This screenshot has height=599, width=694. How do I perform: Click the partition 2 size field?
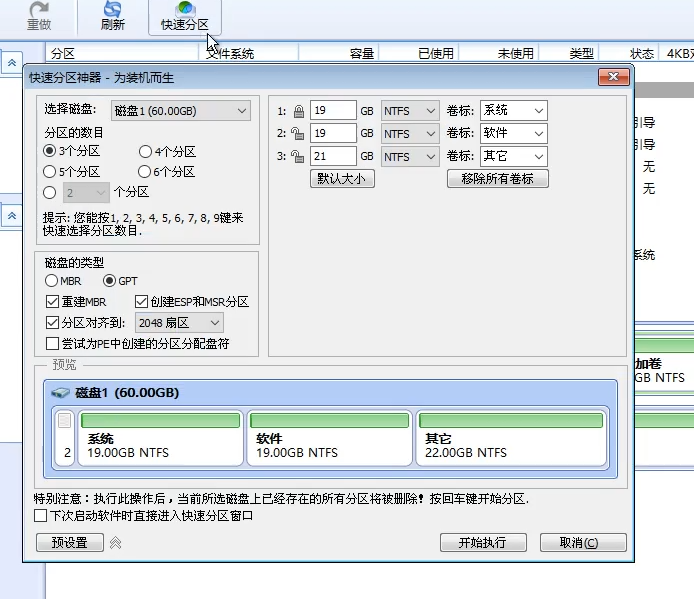click(333, 133)
